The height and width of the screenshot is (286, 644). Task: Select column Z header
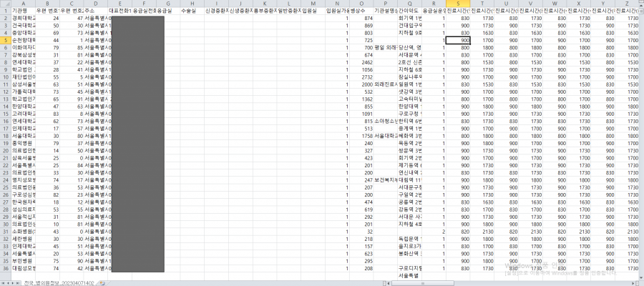coord(627,4)
